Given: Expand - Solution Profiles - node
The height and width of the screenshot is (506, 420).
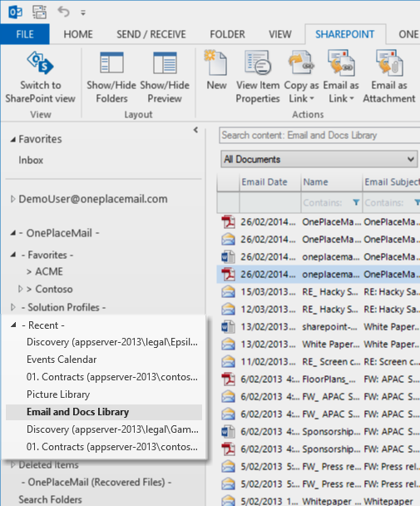Looking at the screenshot, I should point(13,307).
